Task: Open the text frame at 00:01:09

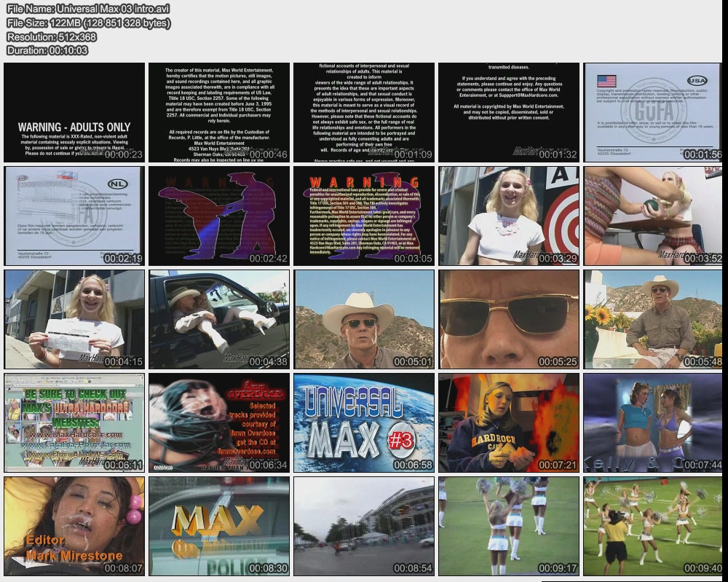Action: (363, 112)
